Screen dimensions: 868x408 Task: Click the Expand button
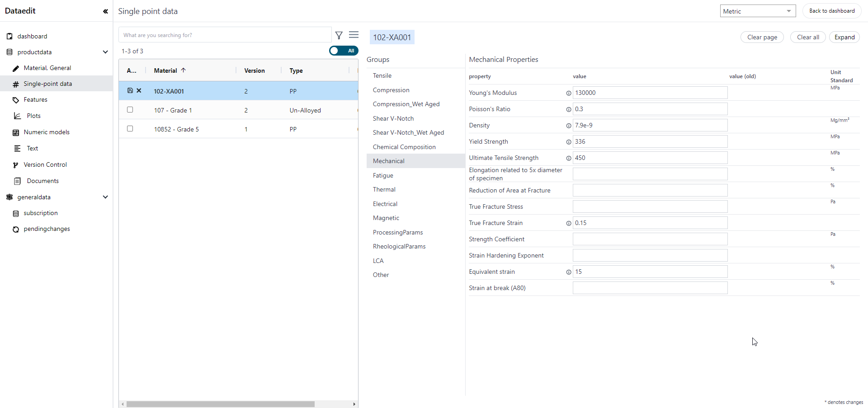[844, 37]
